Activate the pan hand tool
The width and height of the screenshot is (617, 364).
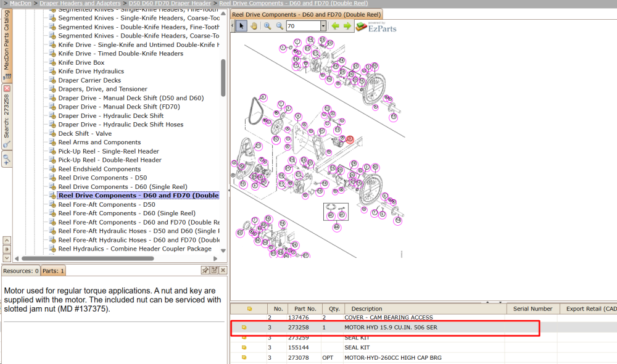[x=254, y=26]
